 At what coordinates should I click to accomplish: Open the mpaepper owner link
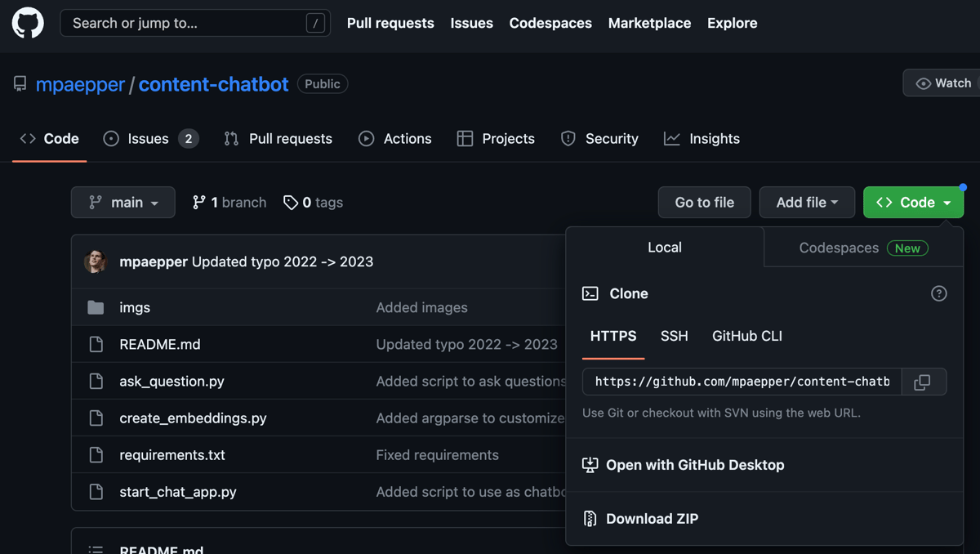(80, 84)
